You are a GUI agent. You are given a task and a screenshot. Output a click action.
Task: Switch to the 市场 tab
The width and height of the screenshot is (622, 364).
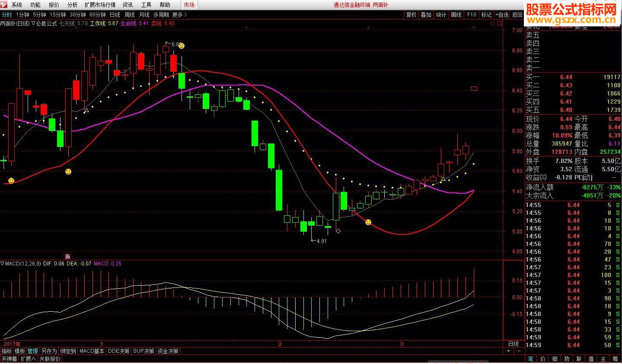click(x=189, y=5)
